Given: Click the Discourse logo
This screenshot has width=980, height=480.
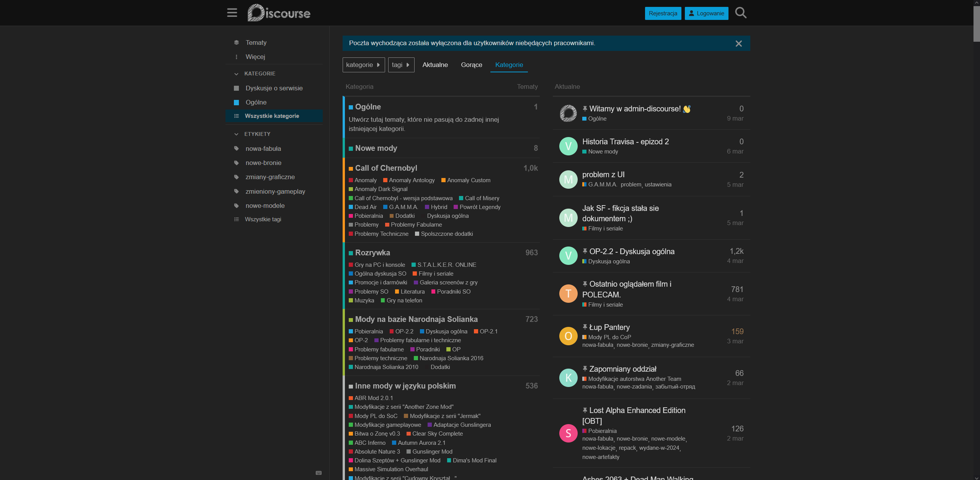Looking at the screenshot, I should (x=279, y=13).
